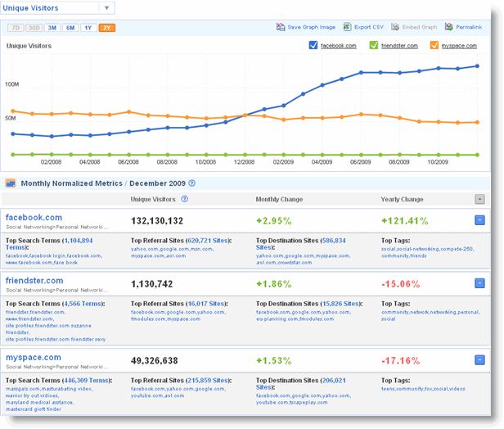Click friendster yearly change -15.06%
The width and height of the screenshot is (504, 429).
(x=401, y=284)
